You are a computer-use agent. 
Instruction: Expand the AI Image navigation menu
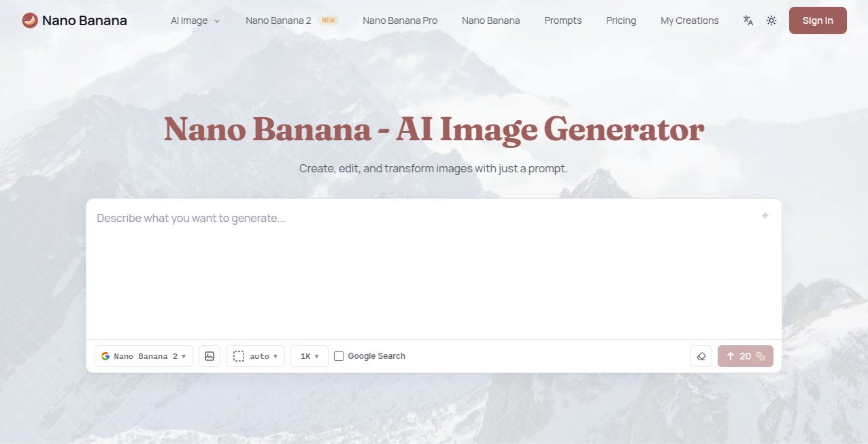click(x=195, y=20)
